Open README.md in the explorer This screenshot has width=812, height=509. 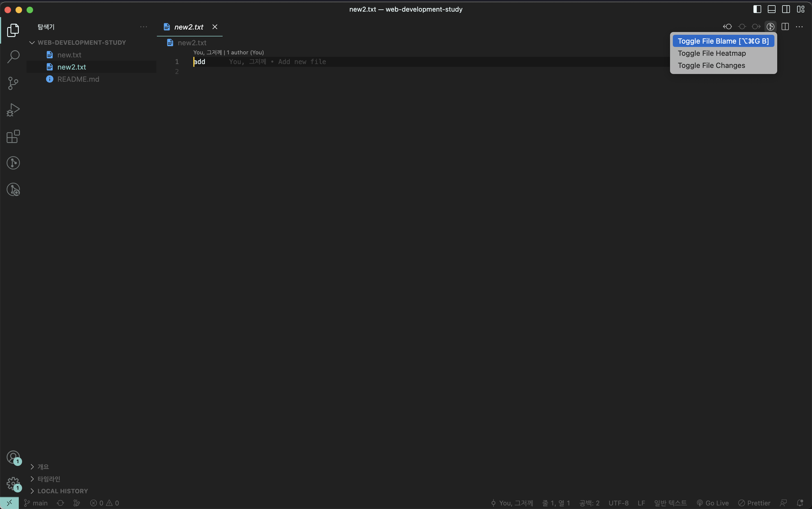point(78,79)
